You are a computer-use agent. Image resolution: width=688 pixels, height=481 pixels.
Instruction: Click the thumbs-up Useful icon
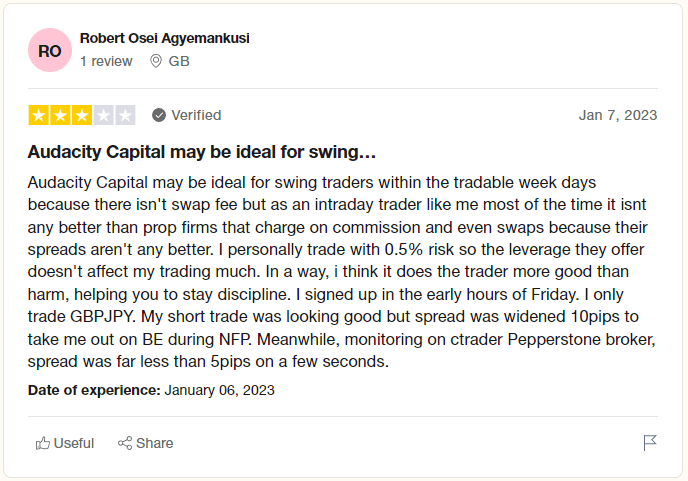point(43,443)
